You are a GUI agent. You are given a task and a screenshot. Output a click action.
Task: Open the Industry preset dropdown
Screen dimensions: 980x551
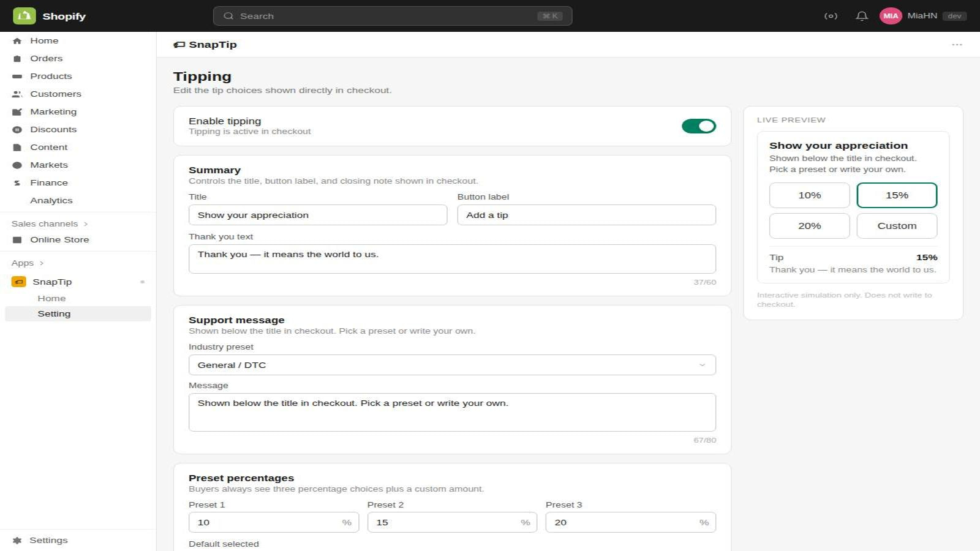[452, 365]
